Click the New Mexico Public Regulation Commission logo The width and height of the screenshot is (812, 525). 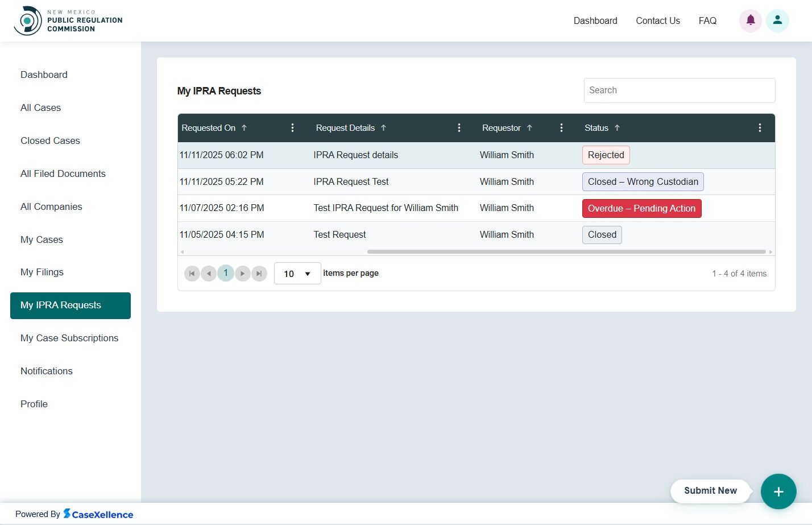point(68,20)
